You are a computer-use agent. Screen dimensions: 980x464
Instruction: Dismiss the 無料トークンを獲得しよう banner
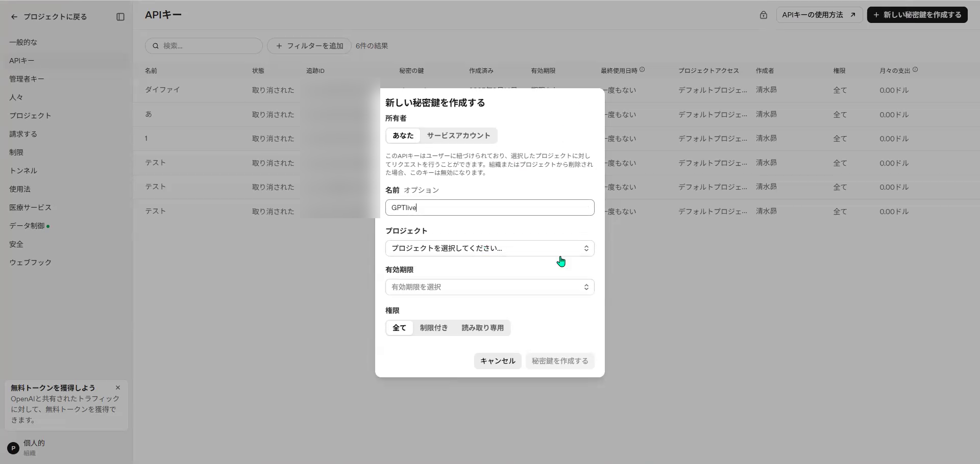click(118, 388)
